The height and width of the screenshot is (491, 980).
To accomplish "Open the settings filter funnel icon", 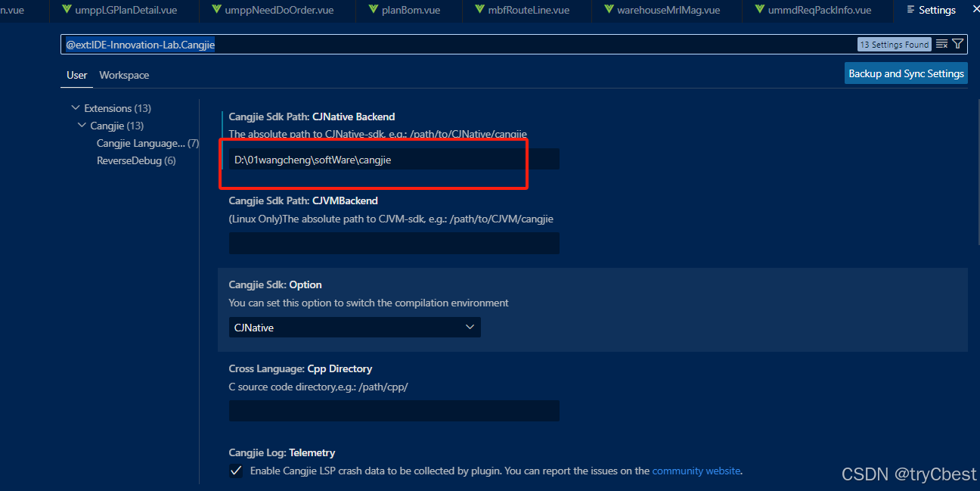I will click(957, 44).
